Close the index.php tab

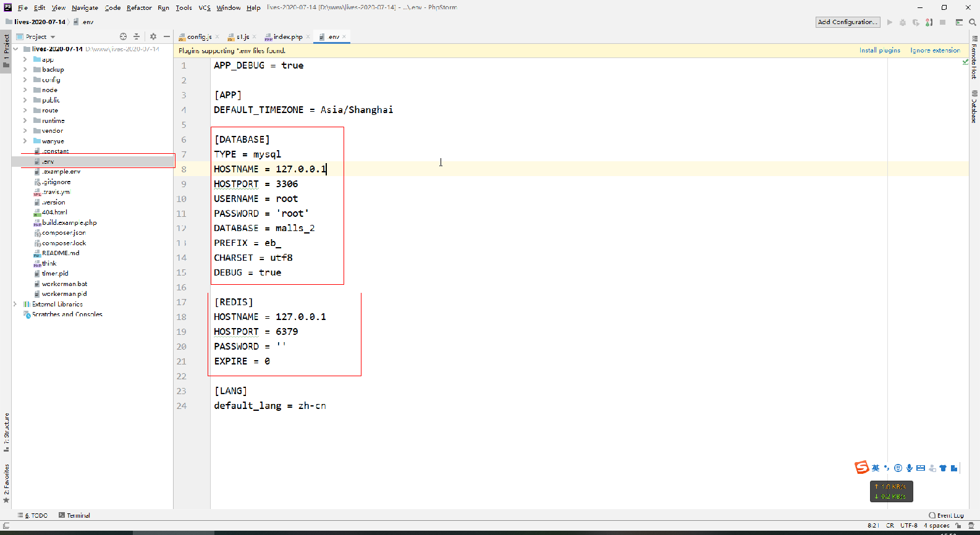tap(308, 37)
